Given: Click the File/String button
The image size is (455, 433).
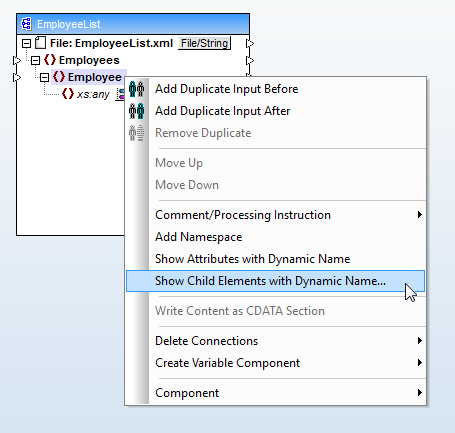Looking at the screenshot, I should (x=204, y=43).
